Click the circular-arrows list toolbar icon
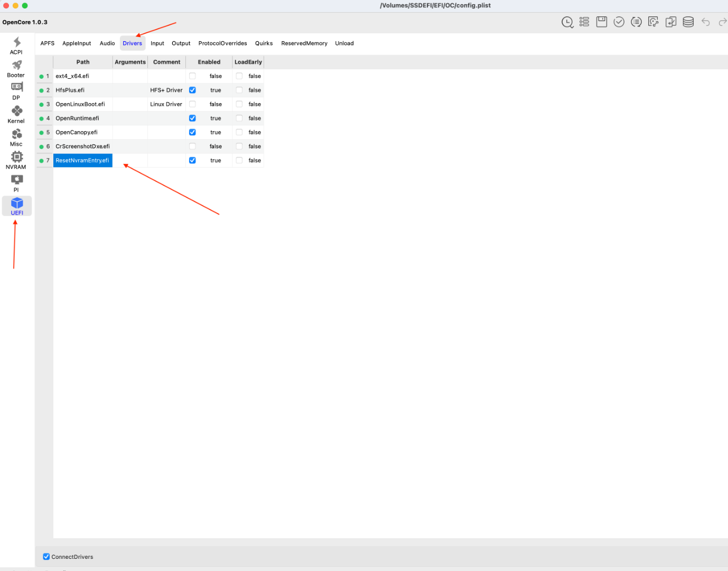728x571 pixels. 637,22
